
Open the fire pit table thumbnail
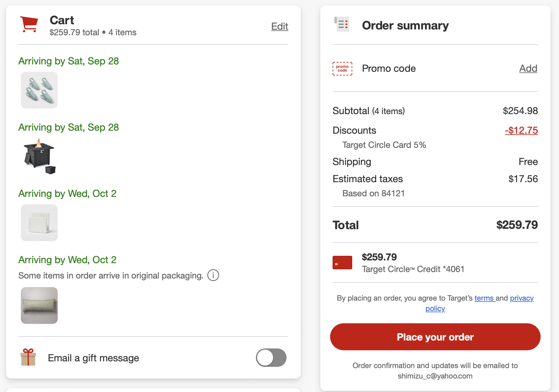tap(39, 156)
